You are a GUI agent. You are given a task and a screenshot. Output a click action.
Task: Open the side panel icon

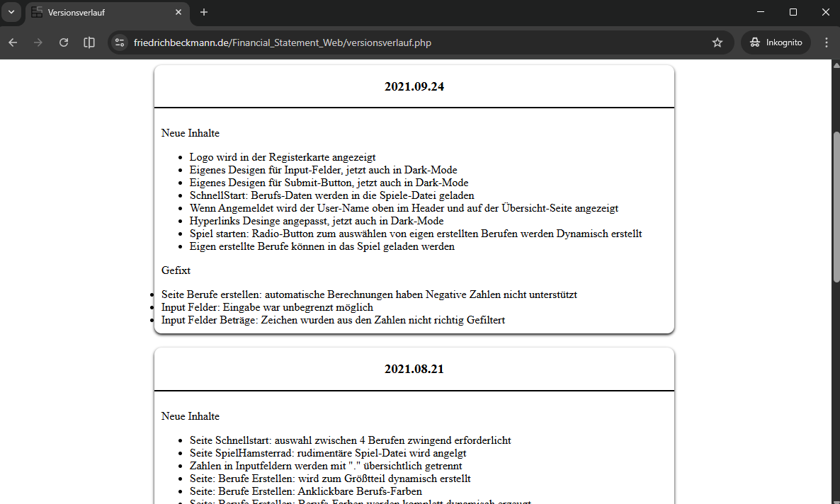[89, 42]
